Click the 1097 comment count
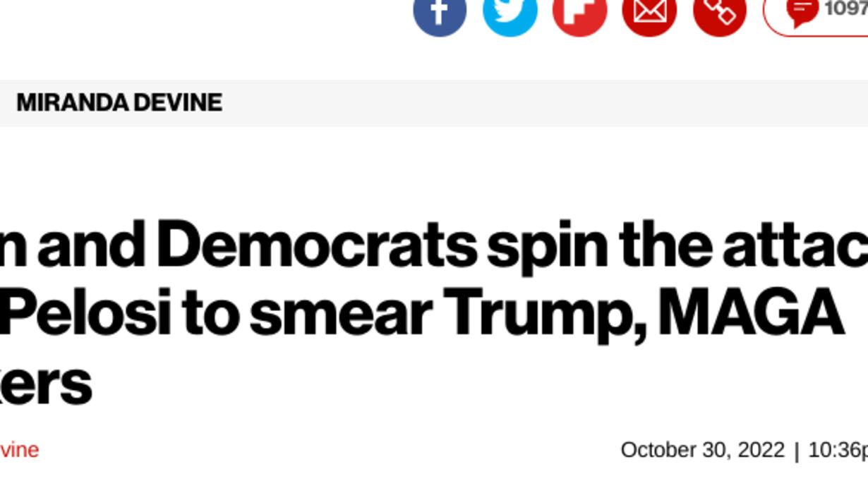 point(845,8)
